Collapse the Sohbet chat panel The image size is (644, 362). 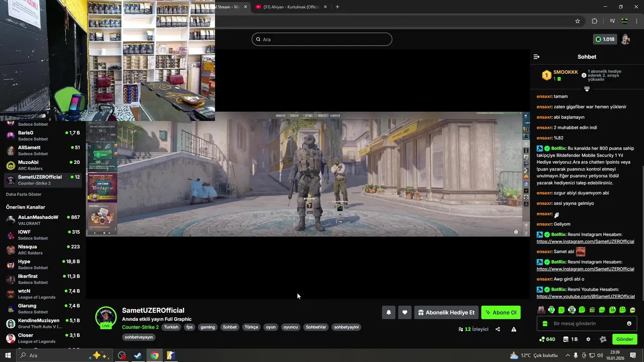point(536,57)
